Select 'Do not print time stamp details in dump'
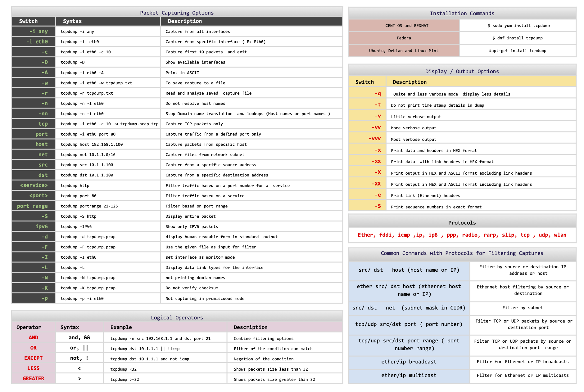 pos(437,105)
